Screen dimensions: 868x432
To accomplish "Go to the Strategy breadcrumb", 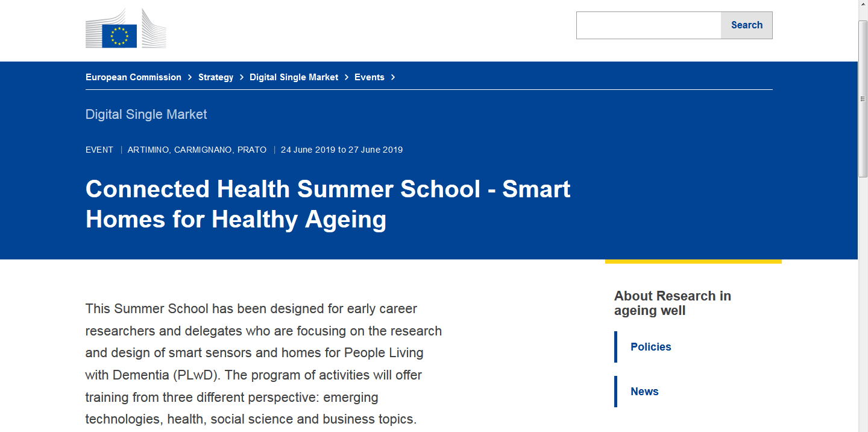I will [216, 77].
